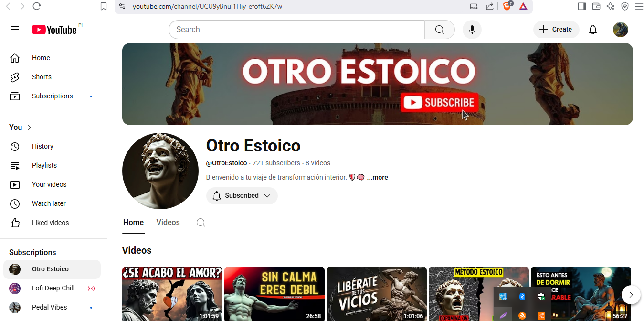This screenshot has width=644, height=321.
Task: Start voice search with microphone icon
Action: 472,30
